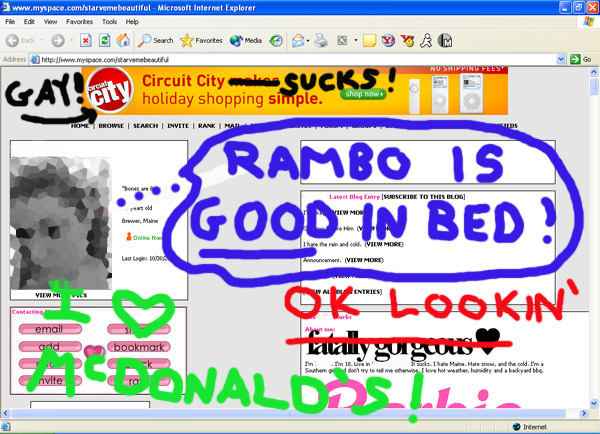Click the black M toolbar icon
600x434 pixels.
click(445, 40)
